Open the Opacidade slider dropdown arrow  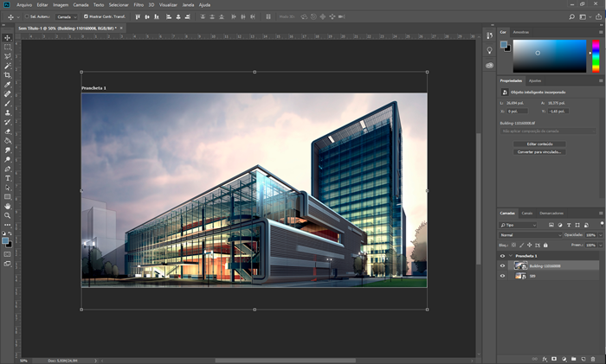click(x=600, y=234)
